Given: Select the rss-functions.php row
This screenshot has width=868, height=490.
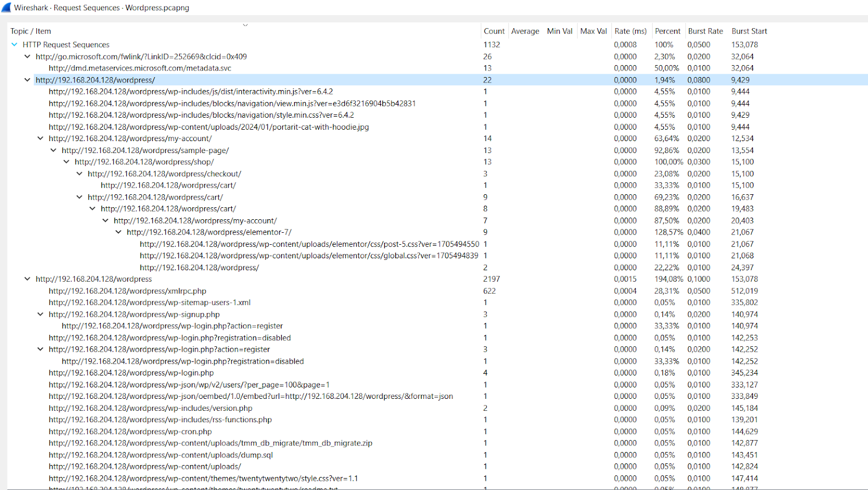Looking at the screenshot, I should pos(437,420).
